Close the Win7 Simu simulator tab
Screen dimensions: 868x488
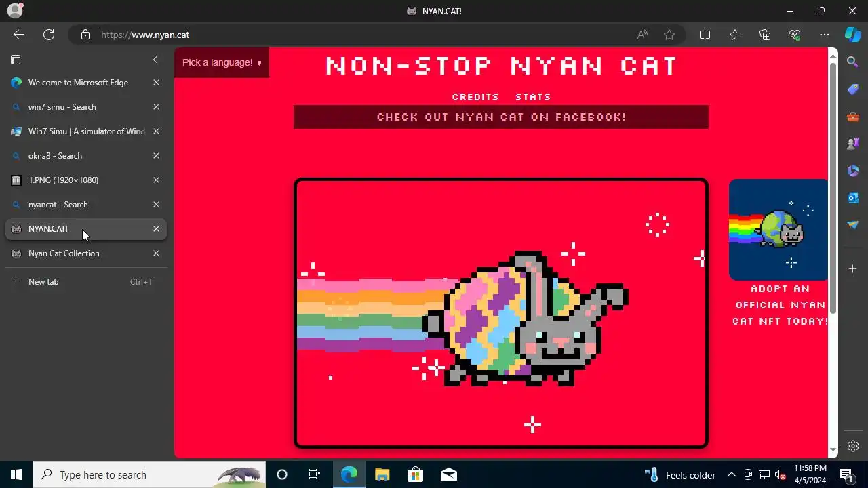click(156, 131)
